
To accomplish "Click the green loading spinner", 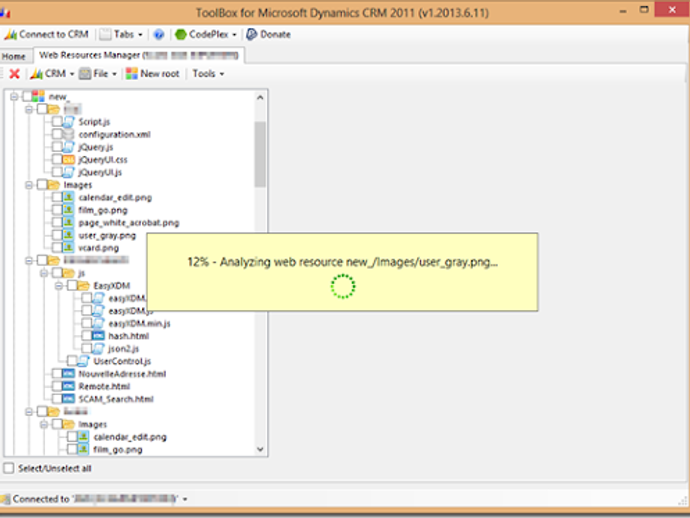I will click(x=343, y=287).
